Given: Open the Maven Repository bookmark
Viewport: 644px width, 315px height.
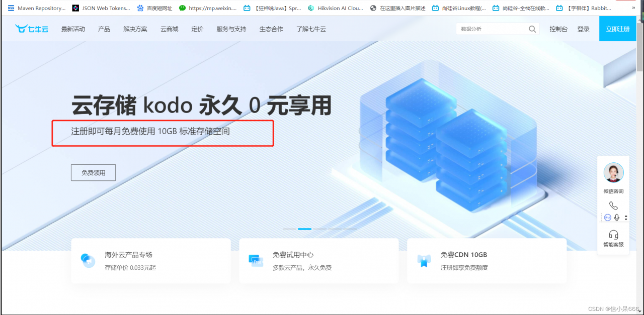Looking at the screenshot, I should point(36,8).
